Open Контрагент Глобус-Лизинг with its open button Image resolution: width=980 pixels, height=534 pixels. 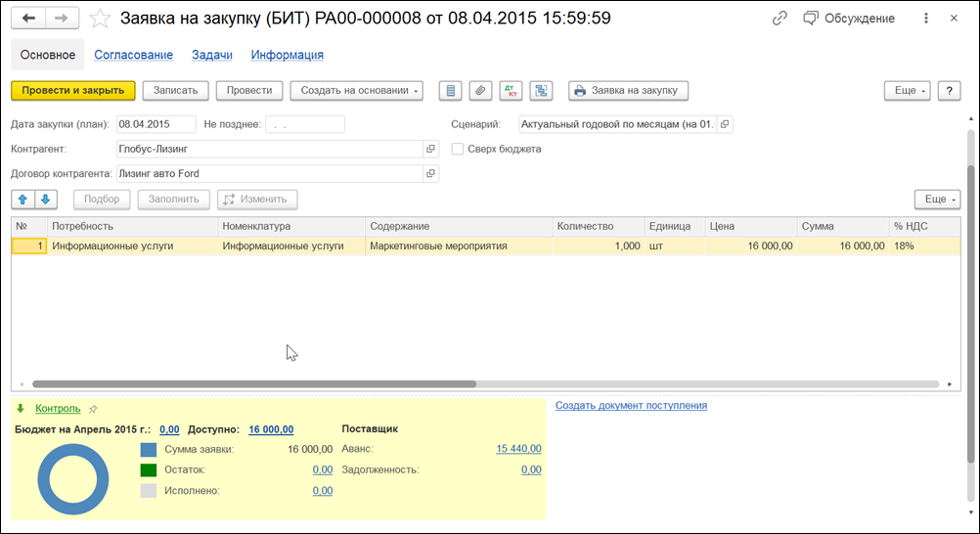click(430, 149)
